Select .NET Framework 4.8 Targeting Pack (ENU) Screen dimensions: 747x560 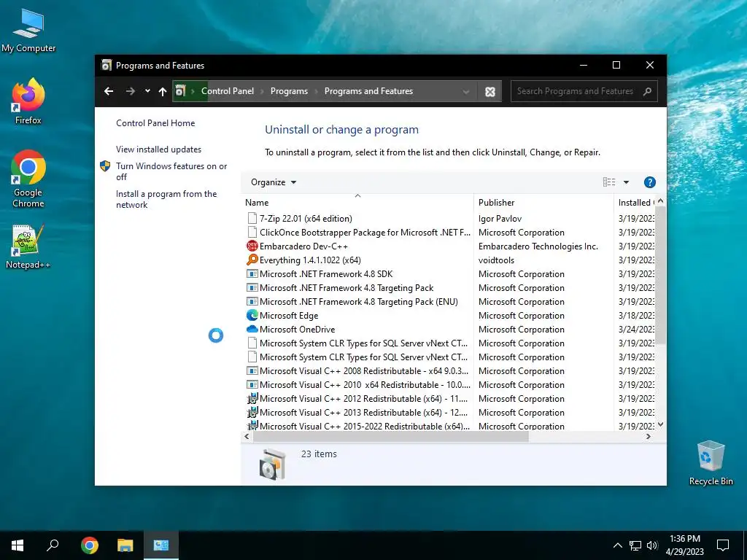358,301
